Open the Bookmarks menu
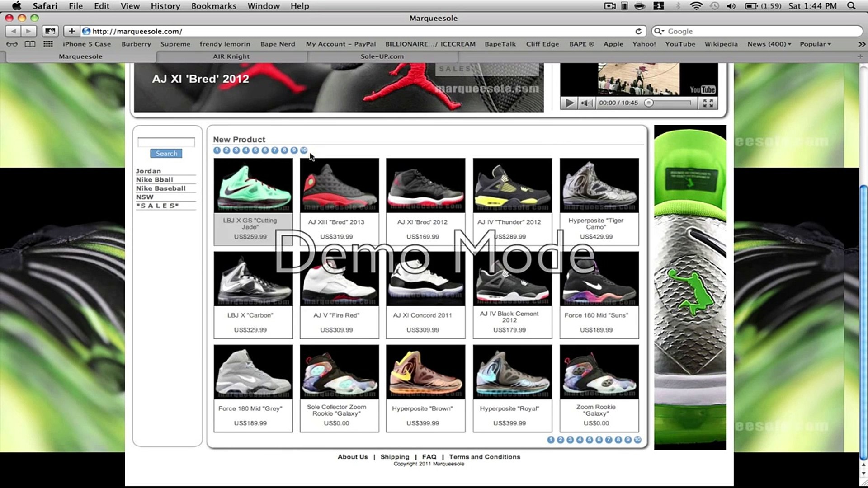 click(x=213, y=6)
